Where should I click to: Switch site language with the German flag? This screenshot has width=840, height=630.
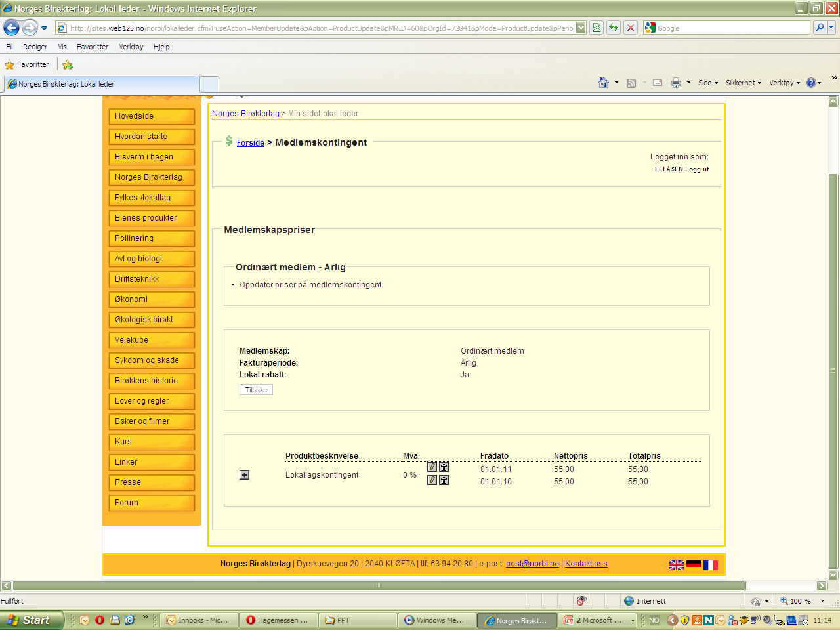694,565
